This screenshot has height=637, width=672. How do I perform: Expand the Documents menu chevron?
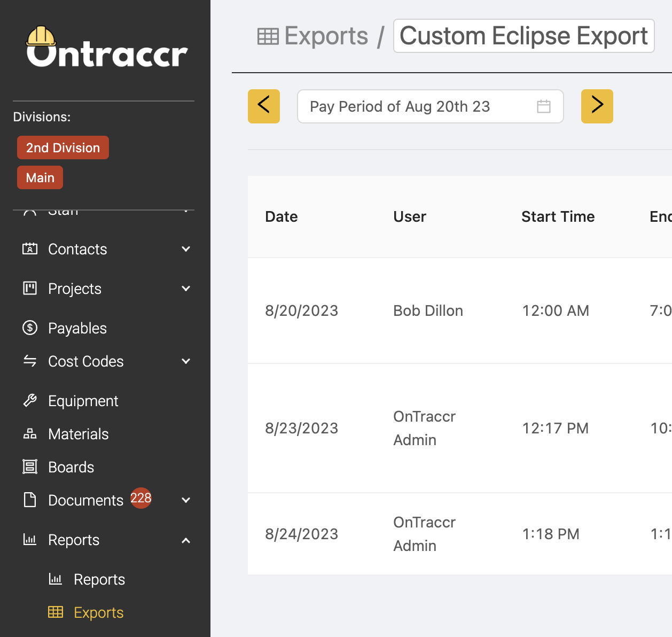coord(186,500)
